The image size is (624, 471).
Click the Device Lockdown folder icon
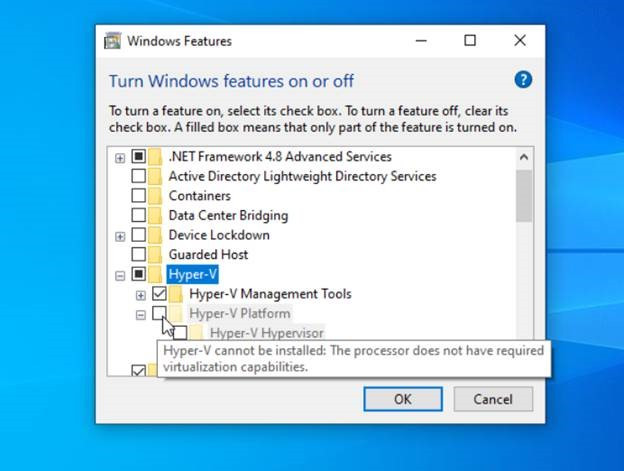coord(155,235)
